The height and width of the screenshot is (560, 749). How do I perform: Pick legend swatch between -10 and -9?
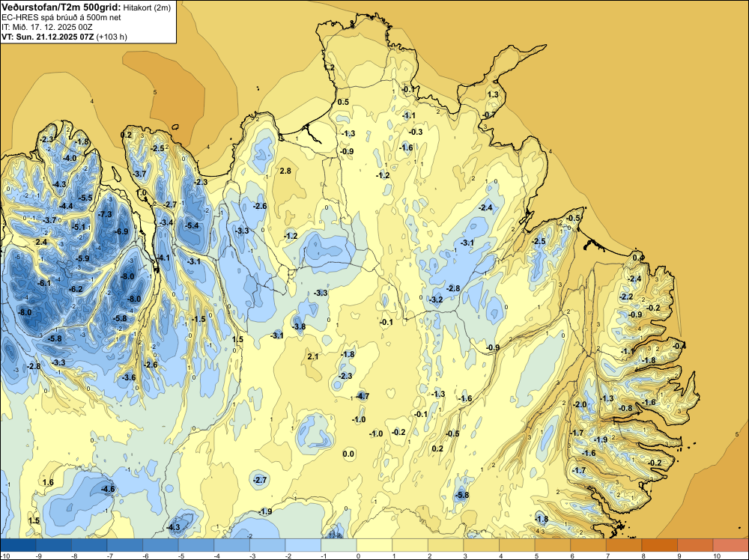[18, 545]
